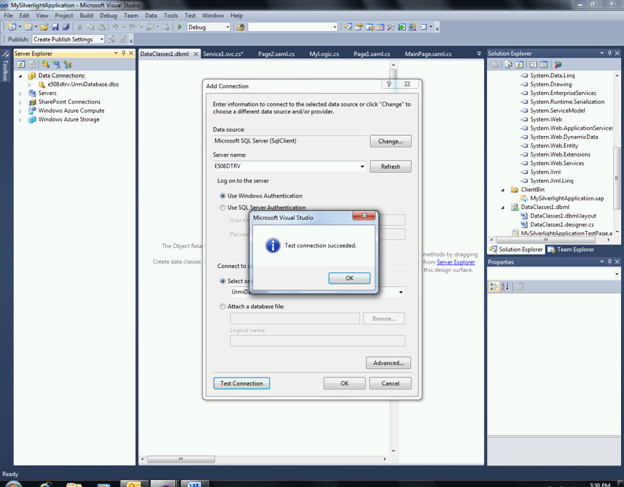Switch to the Service1.svc.cs tab
This screenshot has width=624, height=487.
click(x=223, y=54)
